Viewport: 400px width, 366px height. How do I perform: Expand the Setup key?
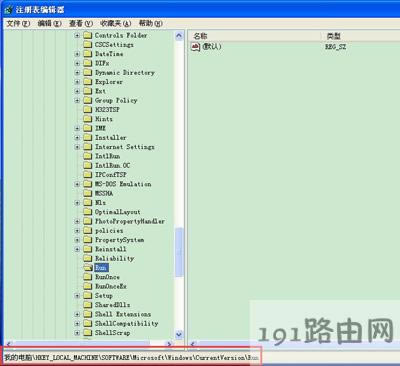pos(77,296)
